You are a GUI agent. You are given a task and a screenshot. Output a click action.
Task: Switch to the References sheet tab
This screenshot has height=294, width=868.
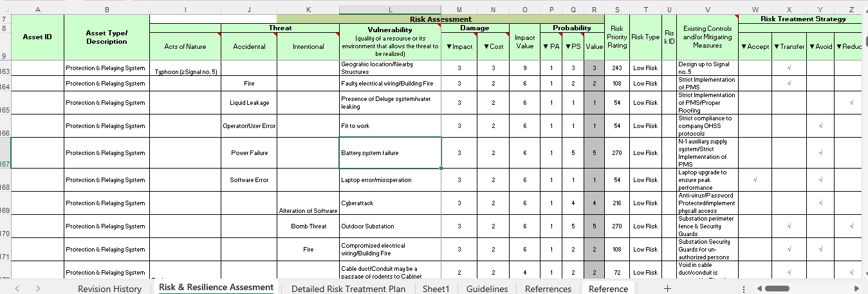point(548,289)
